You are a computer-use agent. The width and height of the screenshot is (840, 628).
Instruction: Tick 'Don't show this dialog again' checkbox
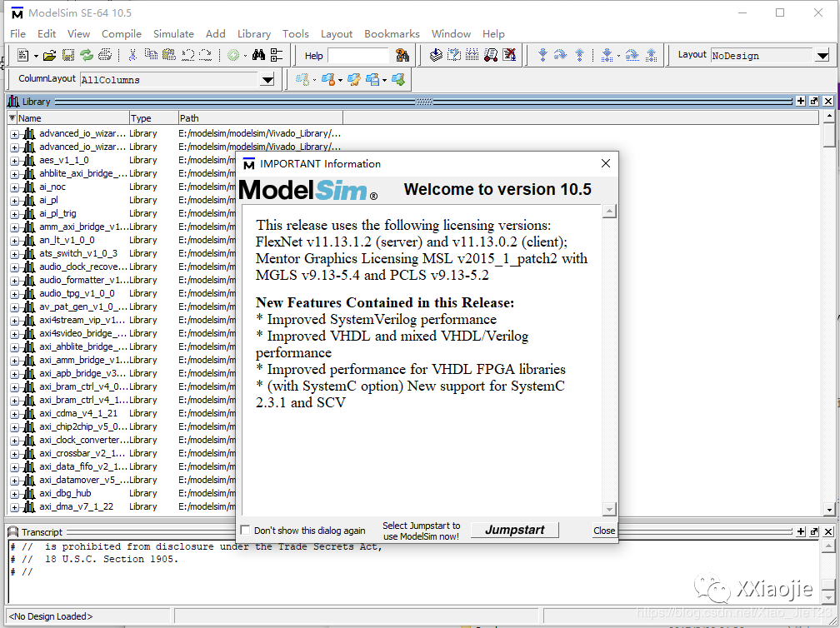245,530
